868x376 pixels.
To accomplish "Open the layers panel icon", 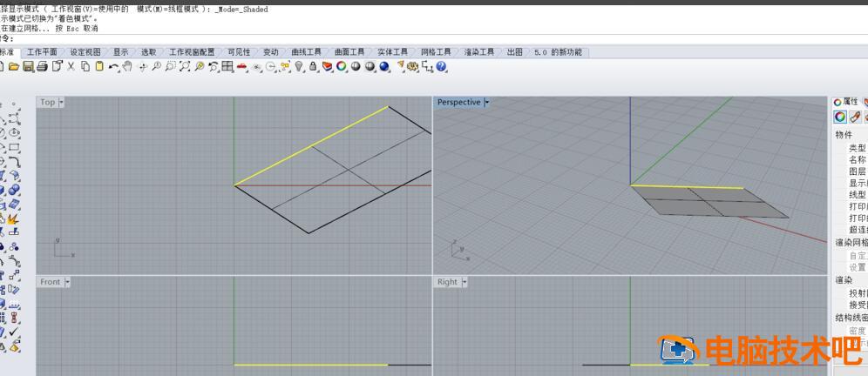I will click(x=327, y=66).
